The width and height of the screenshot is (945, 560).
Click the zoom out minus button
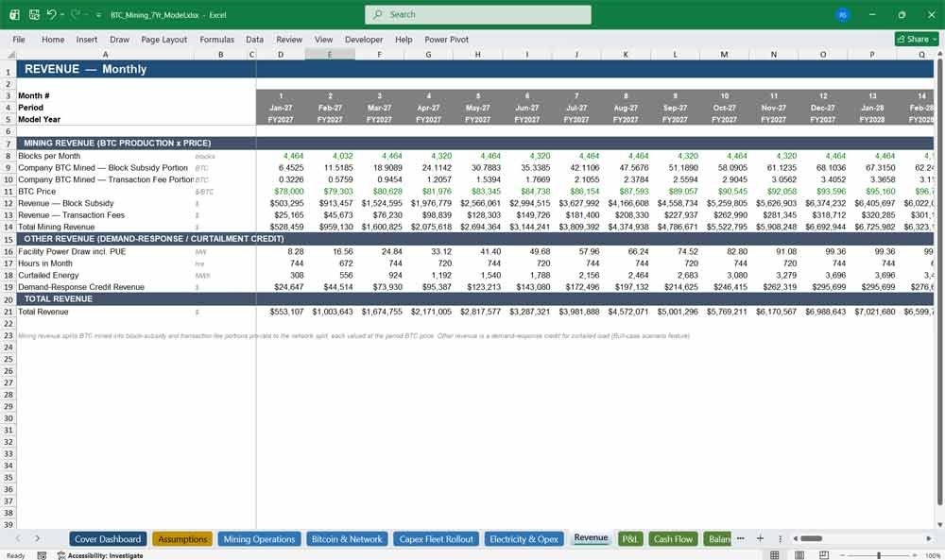click(x=842, y=555)
